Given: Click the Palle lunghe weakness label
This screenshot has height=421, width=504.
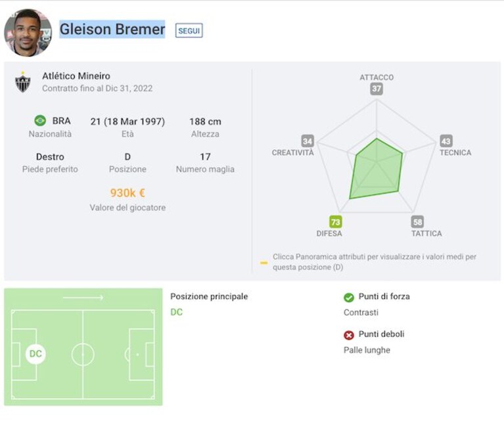Looking at the screenshot, I should click(x=367, y=350).
